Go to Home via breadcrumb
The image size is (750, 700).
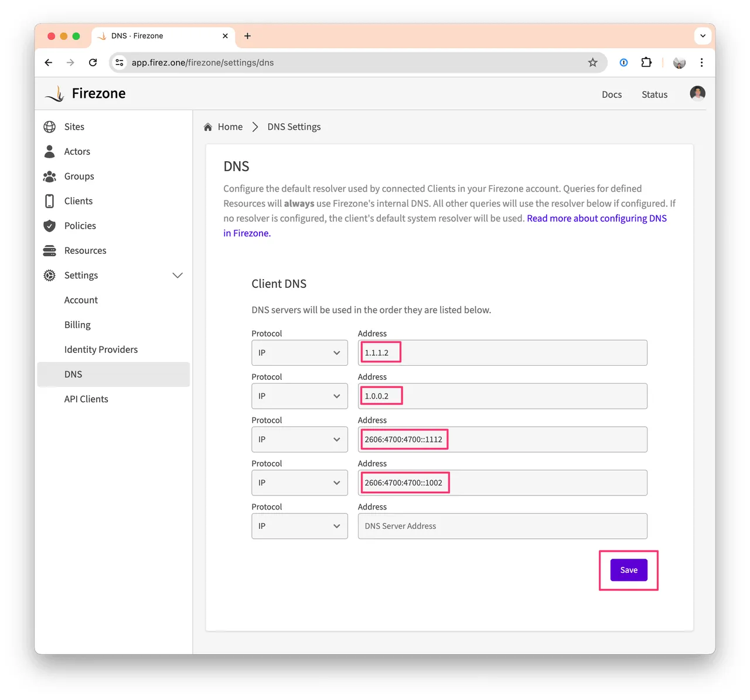coord(230,127)
